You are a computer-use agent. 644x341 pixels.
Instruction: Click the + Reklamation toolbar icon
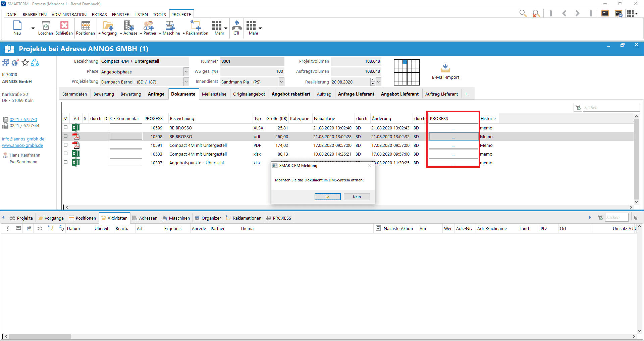pyautogui.click(x=196, y=25)
